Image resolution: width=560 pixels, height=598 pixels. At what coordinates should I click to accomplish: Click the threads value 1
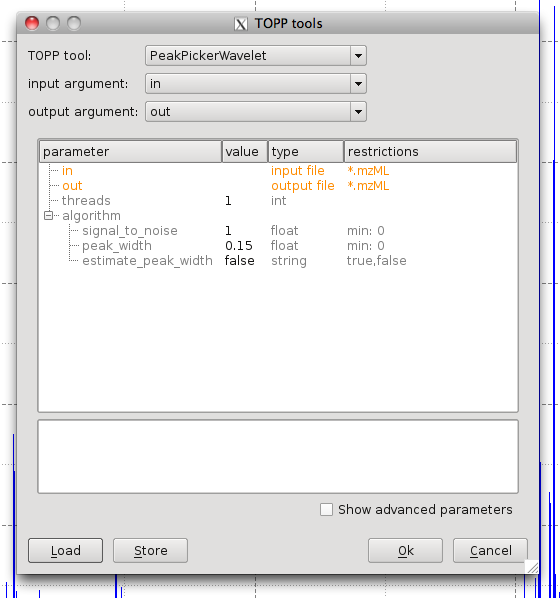(x=228, y=201)
